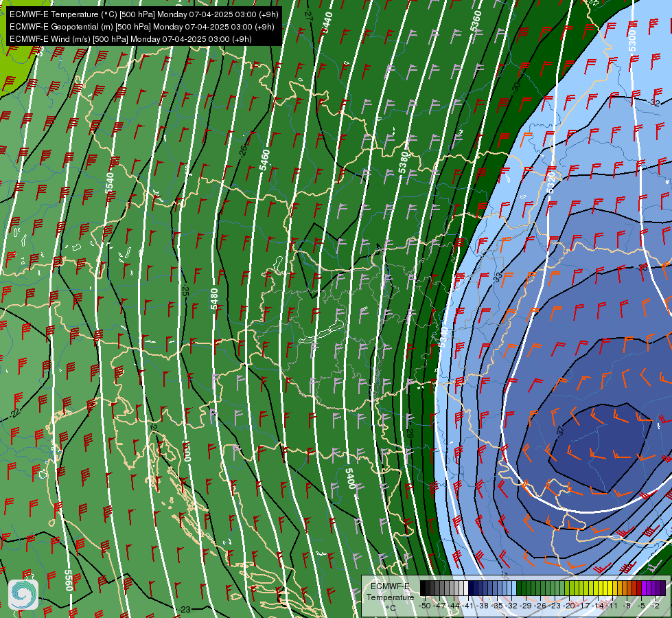Click the ECMWF-E Temperature °C legend title

click(390, 597)
